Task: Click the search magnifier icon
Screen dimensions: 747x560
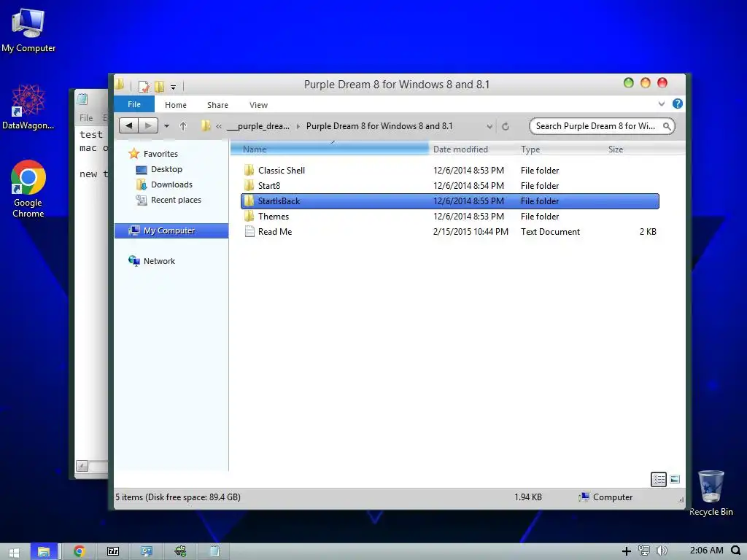Action: 667,126
